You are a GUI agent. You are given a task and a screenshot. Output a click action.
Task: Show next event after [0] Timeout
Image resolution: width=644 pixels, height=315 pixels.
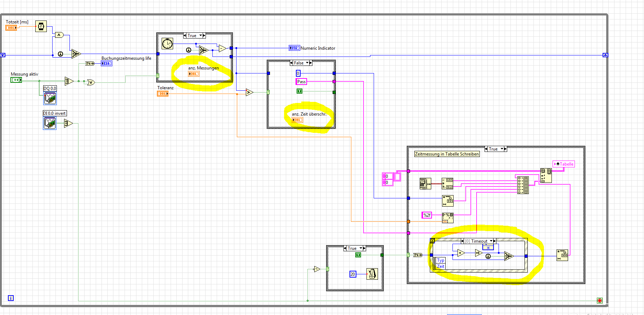click(494, 241)
